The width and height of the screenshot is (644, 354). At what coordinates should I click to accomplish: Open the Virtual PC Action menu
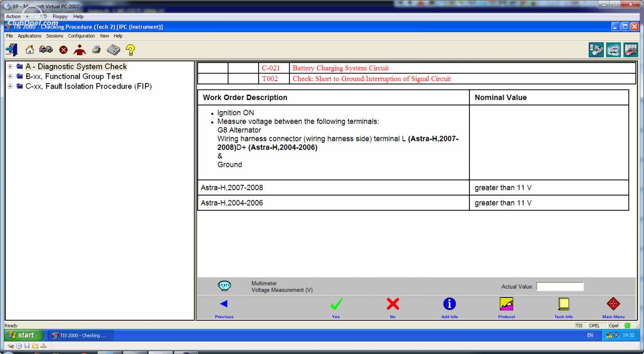coord(13,17)
